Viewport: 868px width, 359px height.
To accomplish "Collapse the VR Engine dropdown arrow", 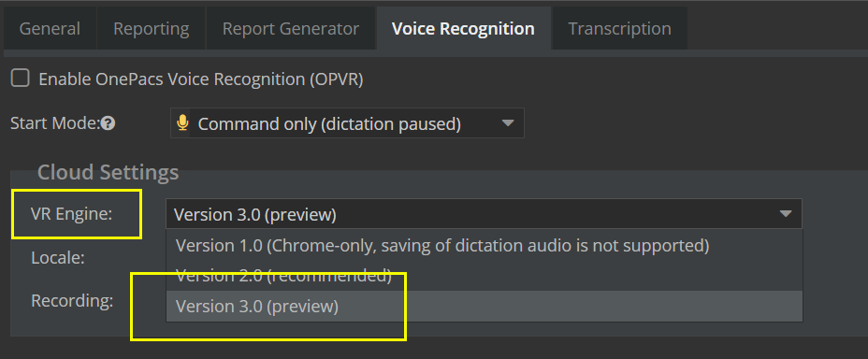I will (x=786, y=214).
